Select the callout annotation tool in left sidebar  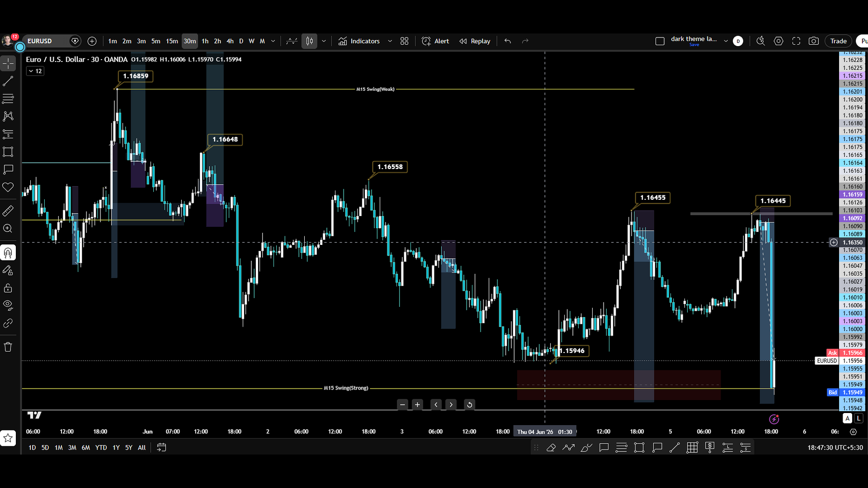[8, 169]
